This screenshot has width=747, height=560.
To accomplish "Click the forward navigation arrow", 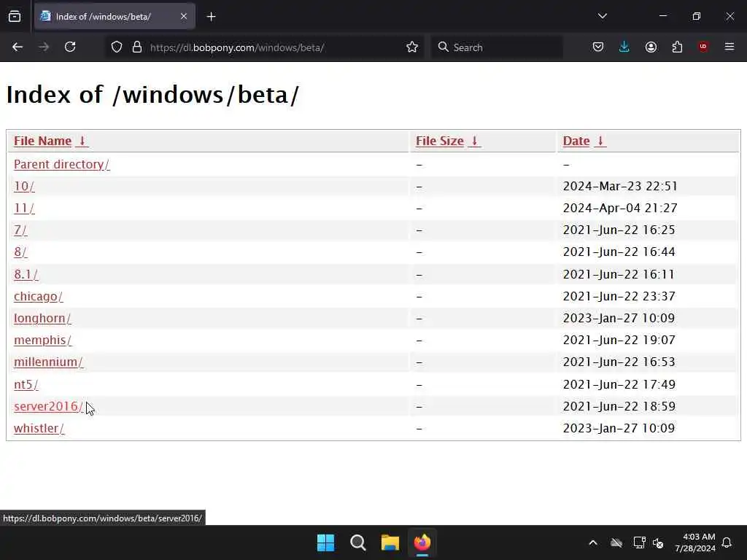I will (44, 47).
